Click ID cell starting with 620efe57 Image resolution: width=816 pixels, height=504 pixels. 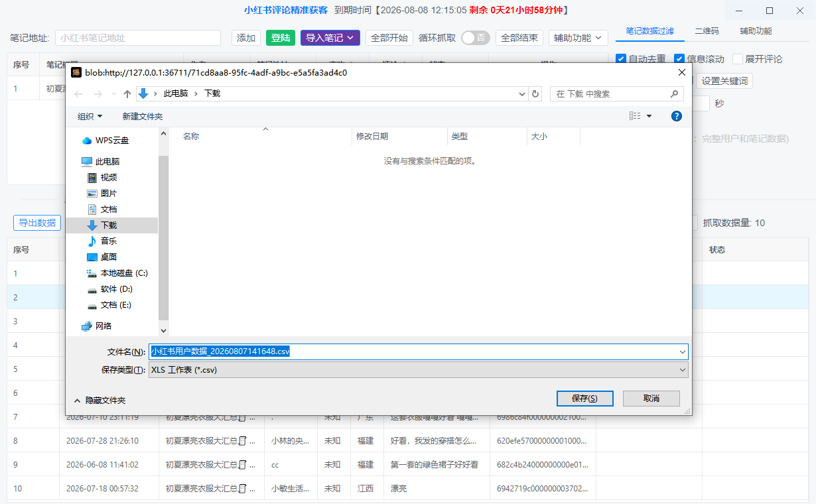(542, 440)
